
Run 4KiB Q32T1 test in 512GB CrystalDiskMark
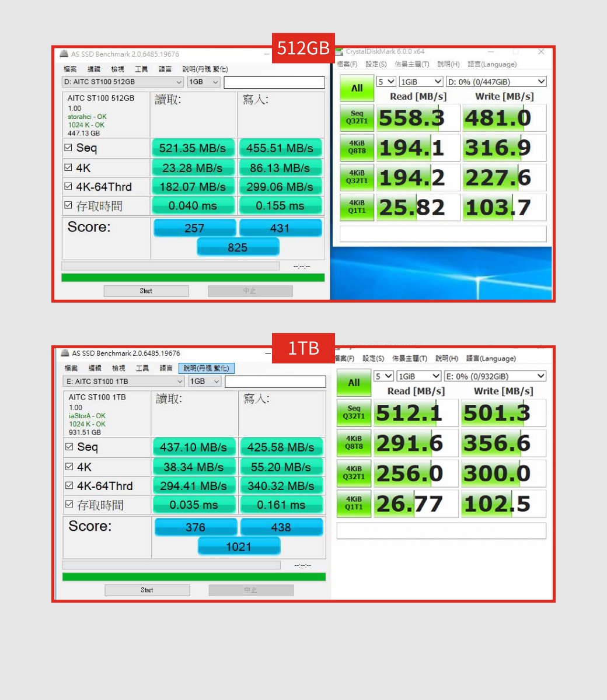[357, 177]
